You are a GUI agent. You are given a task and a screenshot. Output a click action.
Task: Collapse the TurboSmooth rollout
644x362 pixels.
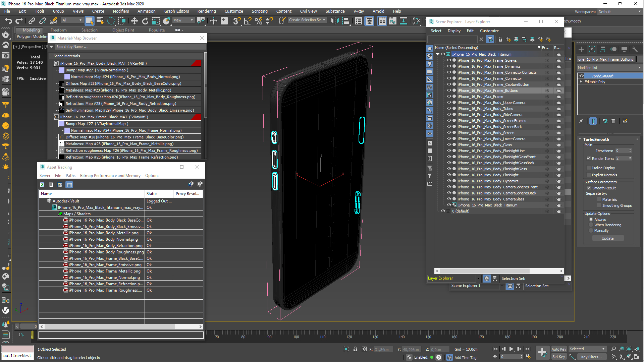click(x=580, y=139)
